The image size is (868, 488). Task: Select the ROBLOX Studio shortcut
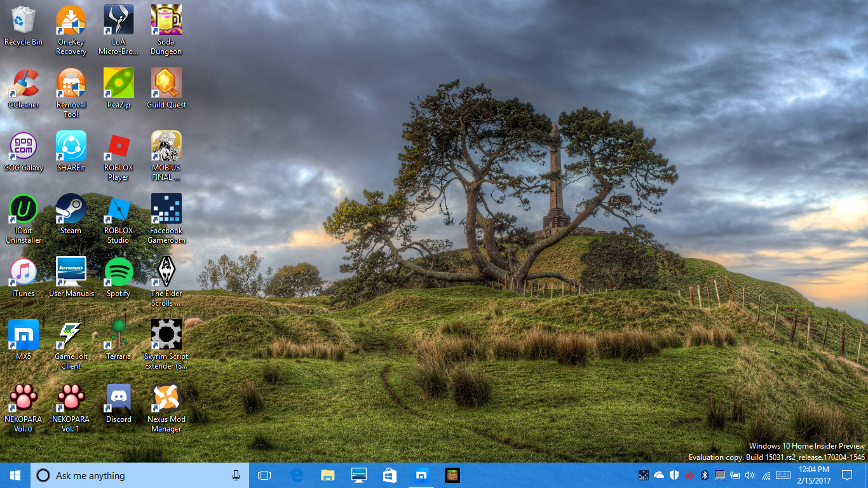[118, 210]
